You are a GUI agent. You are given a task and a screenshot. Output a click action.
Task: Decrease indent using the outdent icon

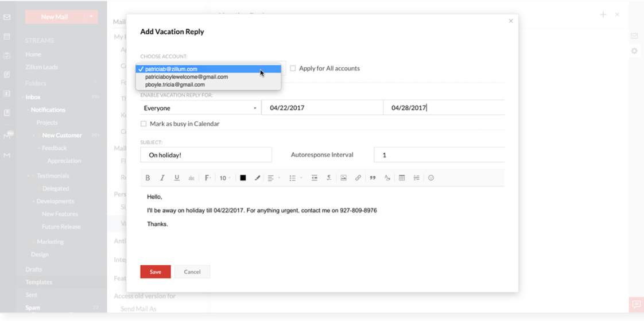(314, 178)
